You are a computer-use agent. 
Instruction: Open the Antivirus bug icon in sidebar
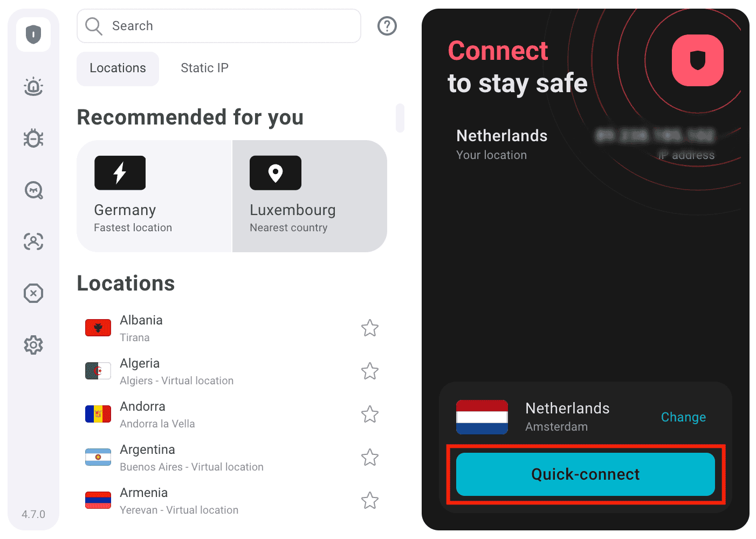pos(33,138)
